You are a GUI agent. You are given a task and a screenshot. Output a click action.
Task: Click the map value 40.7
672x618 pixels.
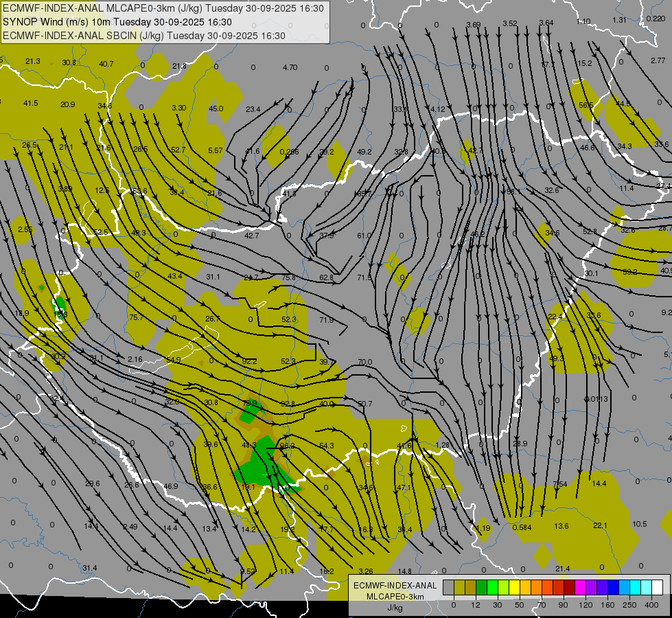tap(106, 64)
